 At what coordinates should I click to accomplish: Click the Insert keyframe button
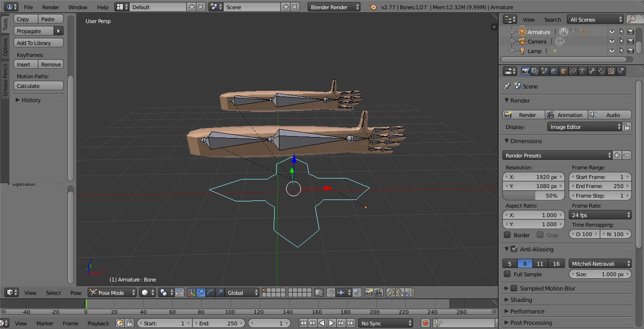(x=26, y=64)
